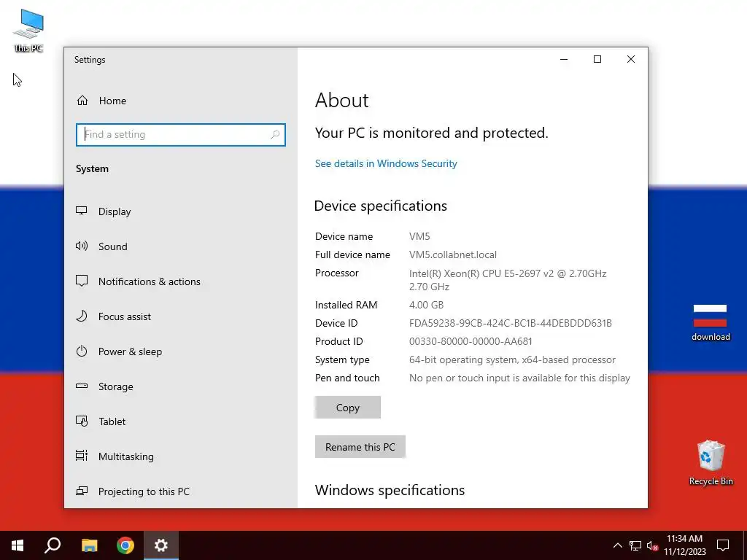
Task: Click the Product ID 00330-80000-00000-AA681
Action: [x=471, y=341]
